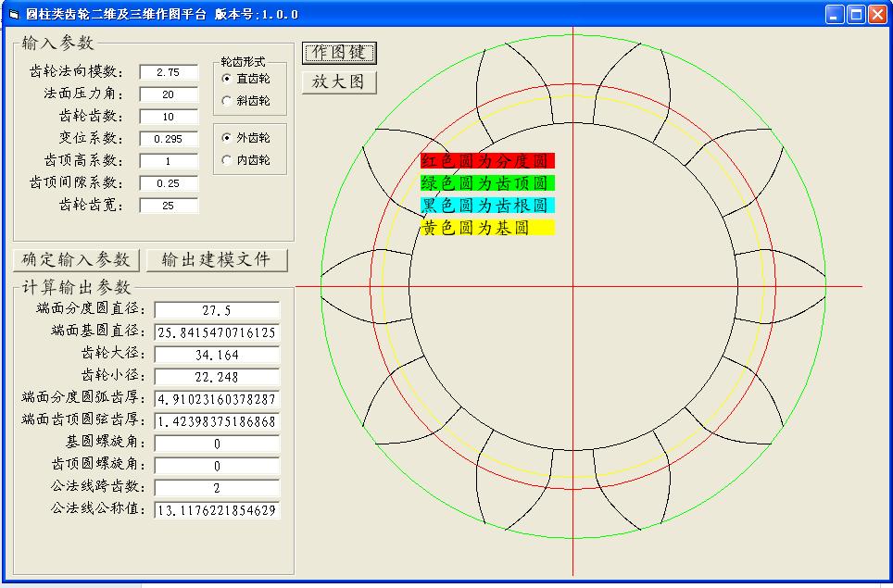Click the 齿顶高系数 input field
This screenshot has height=588, width=893.
click(x=169, y=161)
